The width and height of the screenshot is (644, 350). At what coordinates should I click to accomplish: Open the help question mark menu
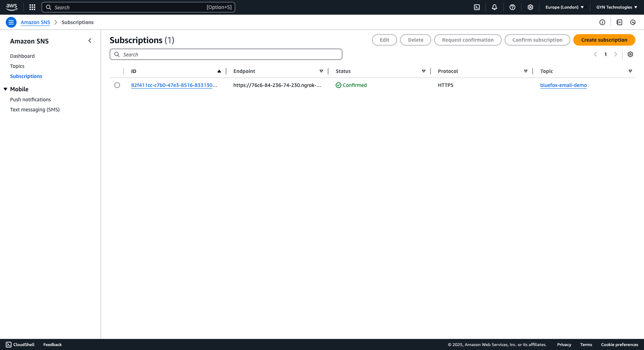click(512, 7)
